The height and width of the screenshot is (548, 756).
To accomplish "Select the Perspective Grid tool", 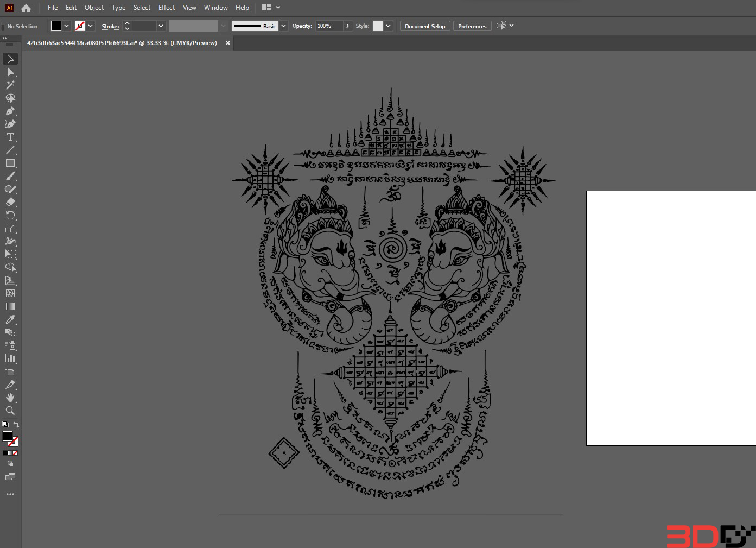I will (x=10, y=280).
